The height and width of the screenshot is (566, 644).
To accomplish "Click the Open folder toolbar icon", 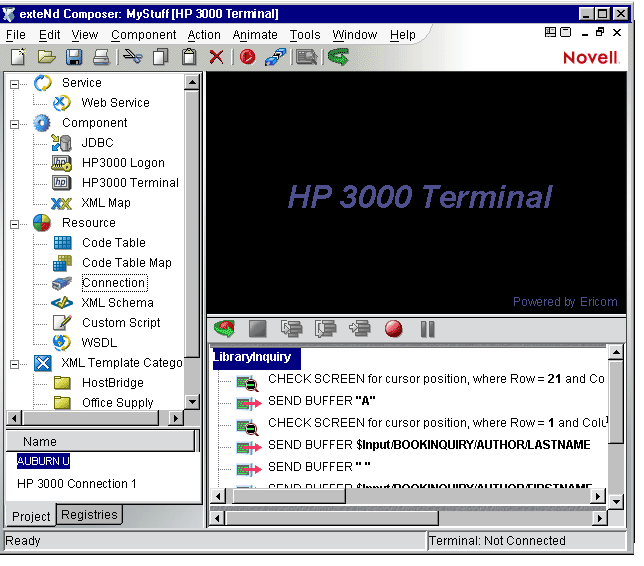I will click(x=46, y=57).
